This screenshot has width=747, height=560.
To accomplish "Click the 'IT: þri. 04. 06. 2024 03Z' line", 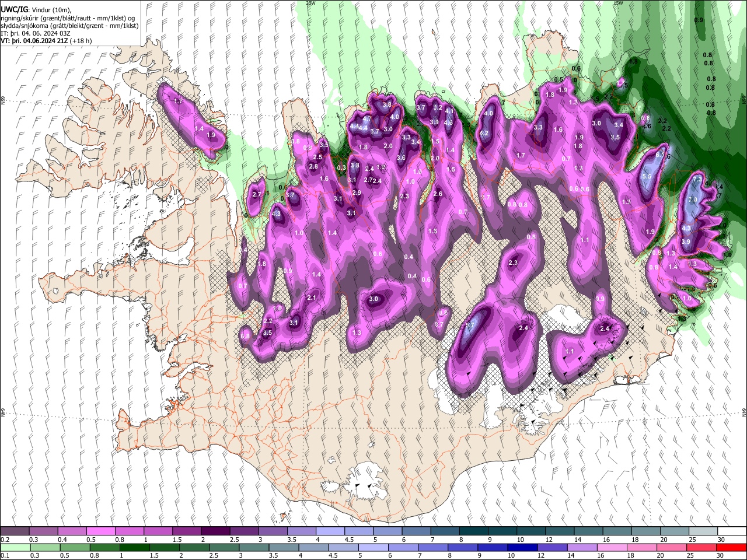I will pos(36,33).
